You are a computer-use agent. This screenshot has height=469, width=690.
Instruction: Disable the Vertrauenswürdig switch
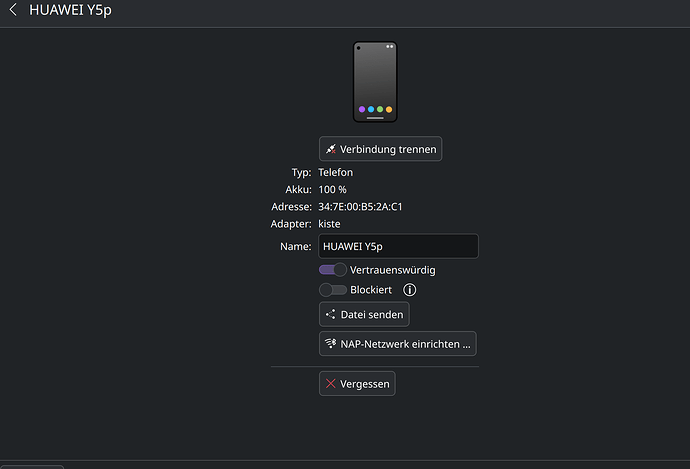333,270
